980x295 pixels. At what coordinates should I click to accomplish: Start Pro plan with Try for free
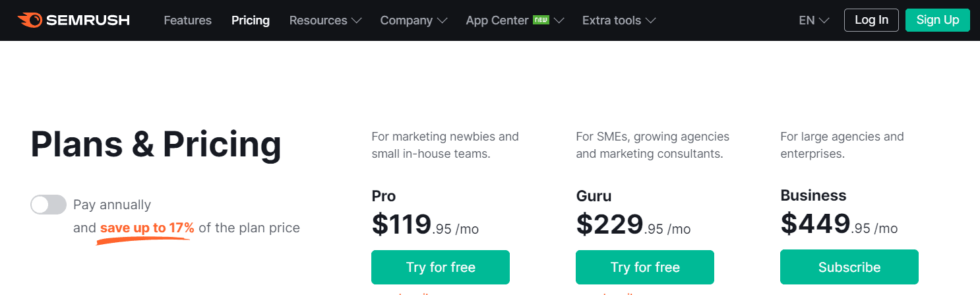pos(441,267)
